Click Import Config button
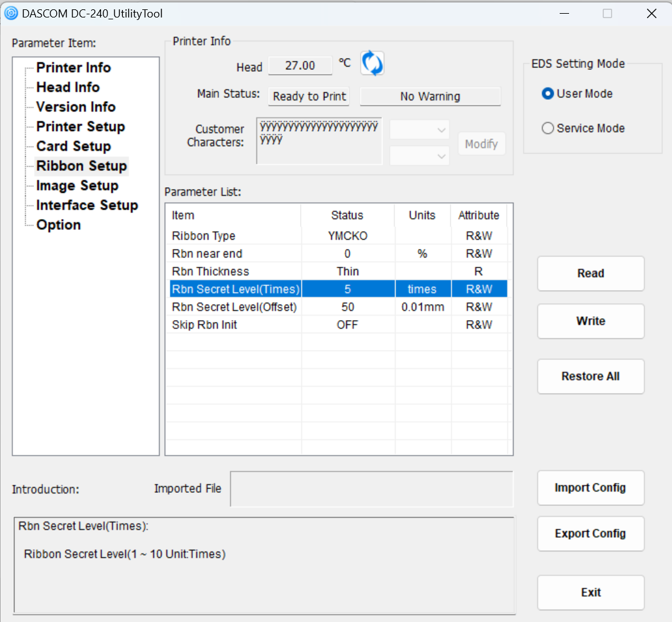This screenshot has height=622, width=672. click(x=590, y=488)
